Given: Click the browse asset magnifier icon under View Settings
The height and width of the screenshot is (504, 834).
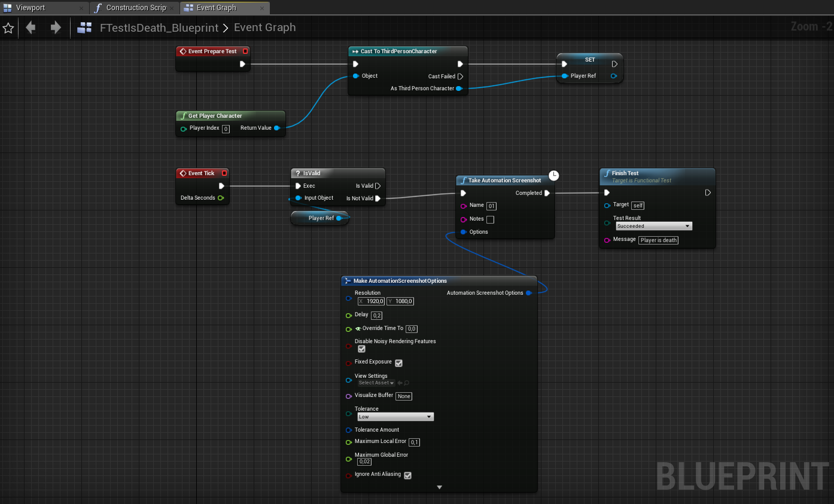Looking at the screenshot, I should (406, 383).
